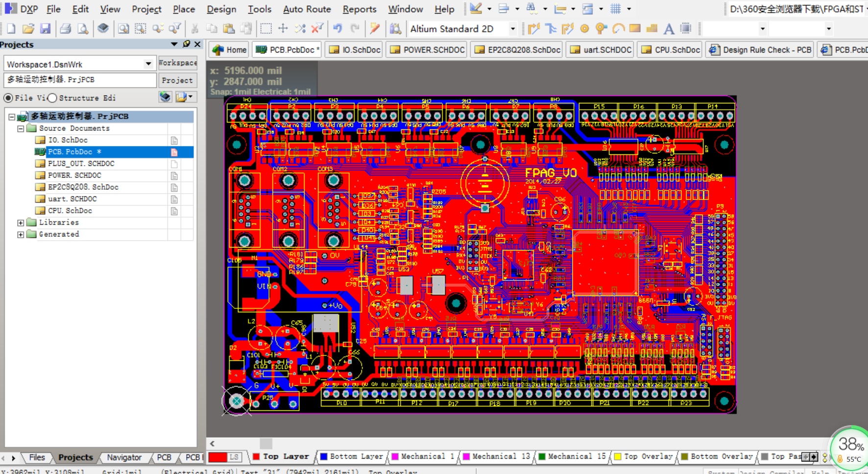Select the Structure Editor radio button
Viewport: 868px width, 474px height.
click(52, 98)
